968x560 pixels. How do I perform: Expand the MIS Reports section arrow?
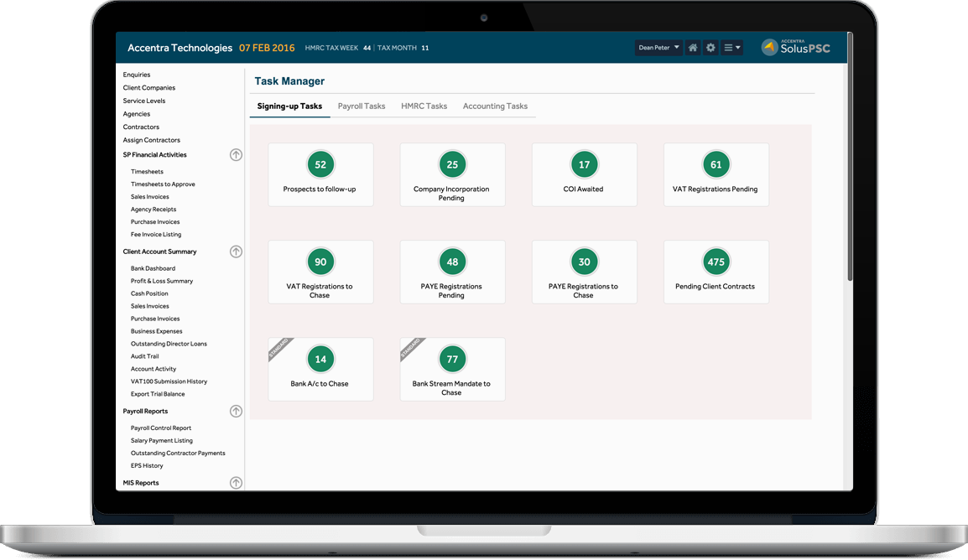coord(236,483)
